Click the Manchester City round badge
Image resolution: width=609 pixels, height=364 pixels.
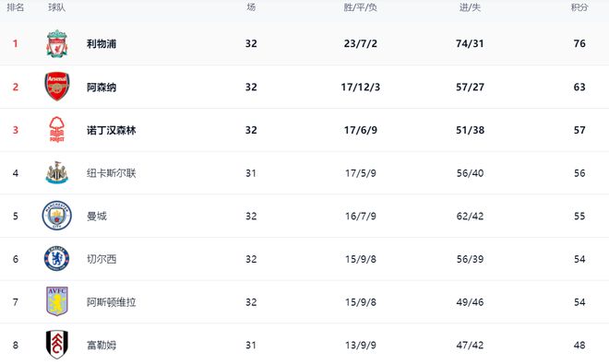tap(56, 216)
